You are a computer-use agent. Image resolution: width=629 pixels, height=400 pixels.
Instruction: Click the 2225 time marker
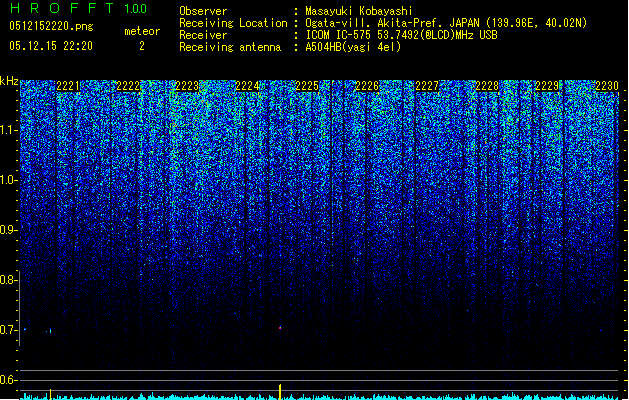tap(307, 86)
